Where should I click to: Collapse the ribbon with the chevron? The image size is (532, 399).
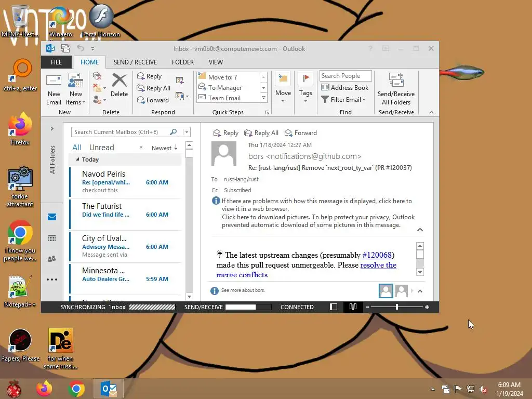(431, 112)
